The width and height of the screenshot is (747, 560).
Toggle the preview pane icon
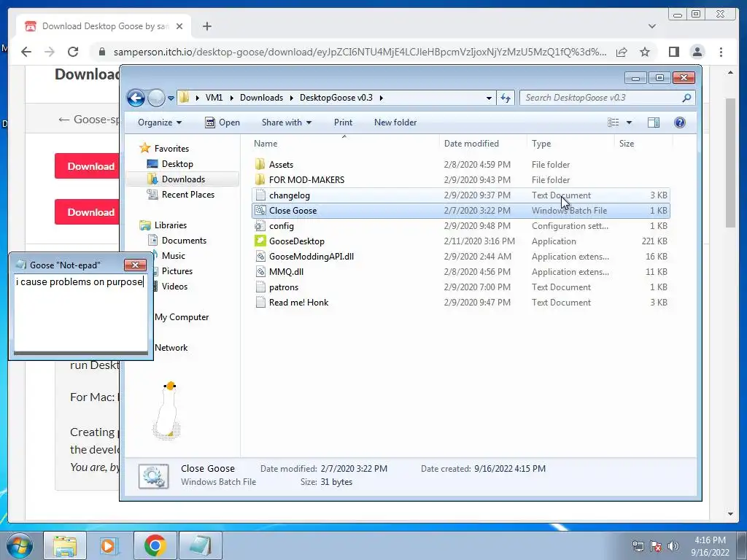654,122
